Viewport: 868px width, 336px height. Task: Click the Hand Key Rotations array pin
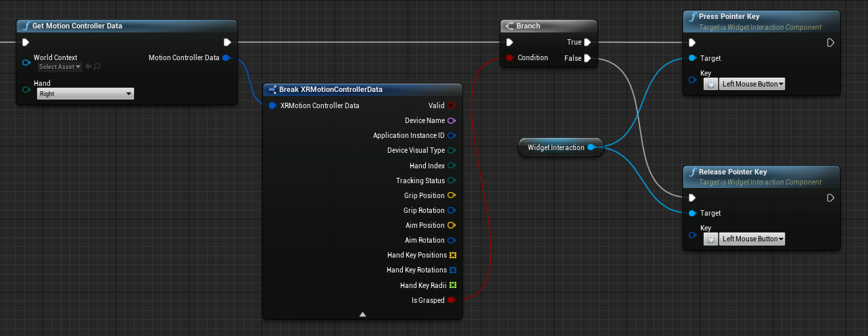tap(453, 270)
